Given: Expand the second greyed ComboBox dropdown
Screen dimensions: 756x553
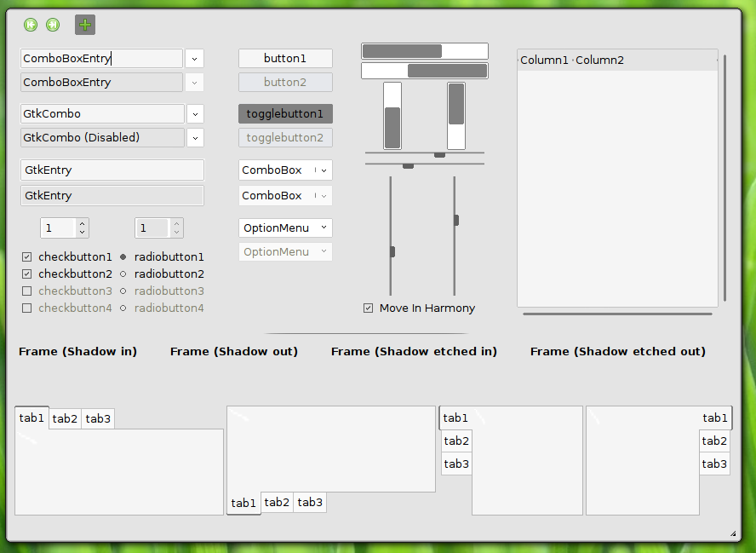Looking at the screenshot, I should pyautogui.click(x=285, y=195).
